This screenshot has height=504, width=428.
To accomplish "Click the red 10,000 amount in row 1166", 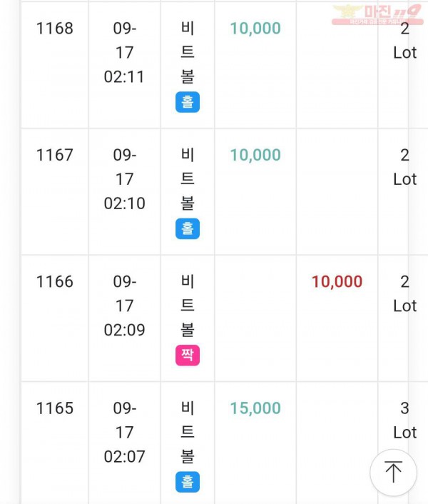I will tap(337, 281).
